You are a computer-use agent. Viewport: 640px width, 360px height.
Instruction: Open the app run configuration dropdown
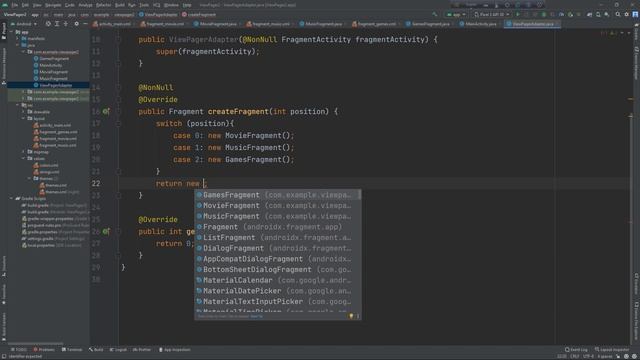456,15
